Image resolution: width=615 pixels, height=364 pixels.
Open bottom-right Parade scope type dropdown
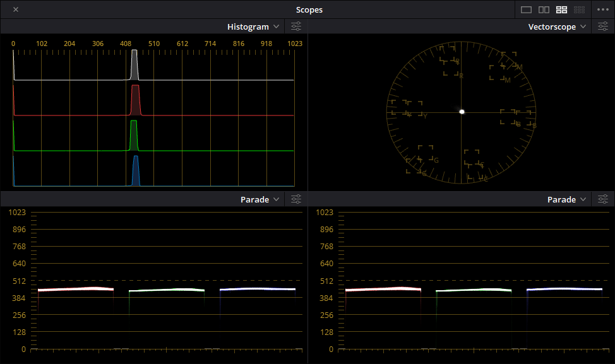(566, 199)
